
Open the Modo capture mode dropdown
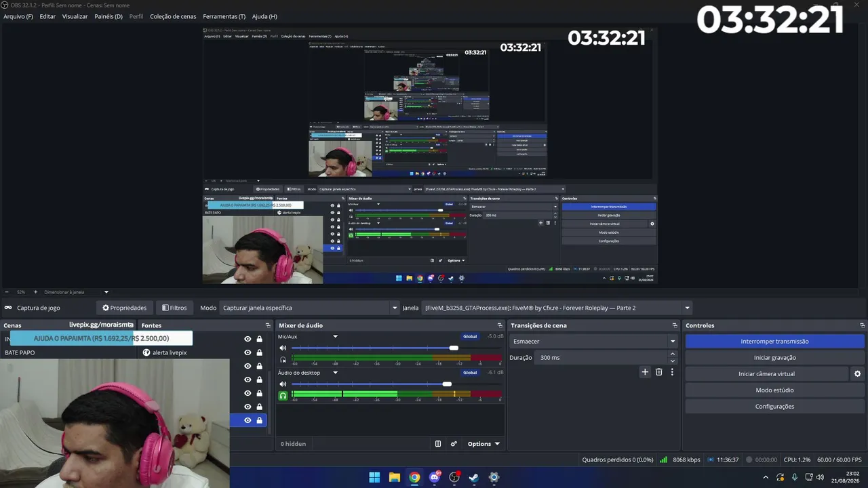[309, 308]
